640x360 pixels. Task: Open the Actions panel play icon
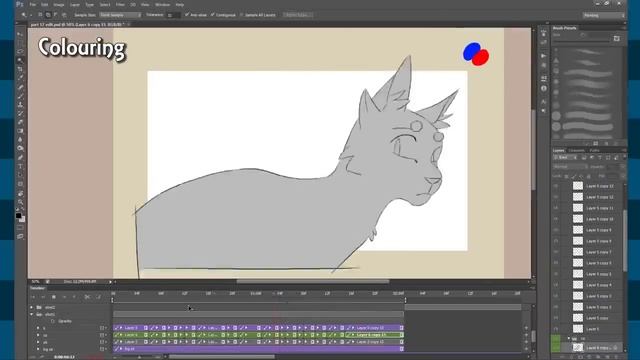coord(544,56)
